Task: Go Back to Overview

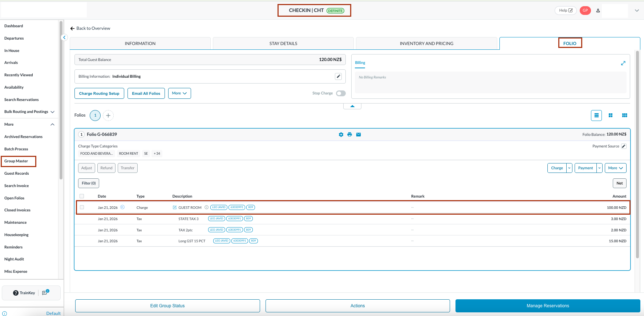Action: 90,28
